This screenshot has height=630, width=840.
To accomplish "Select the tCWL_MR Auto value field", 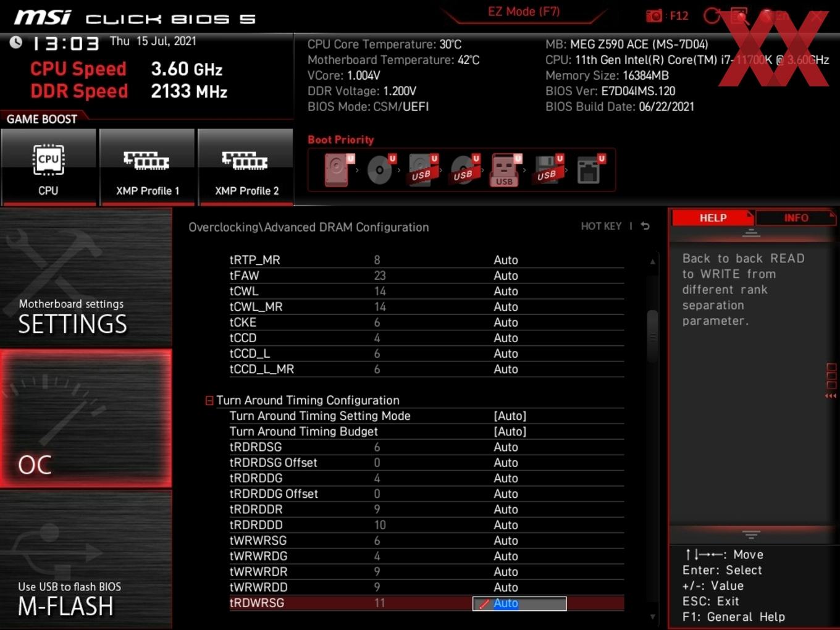I will (x=506, y=306).
